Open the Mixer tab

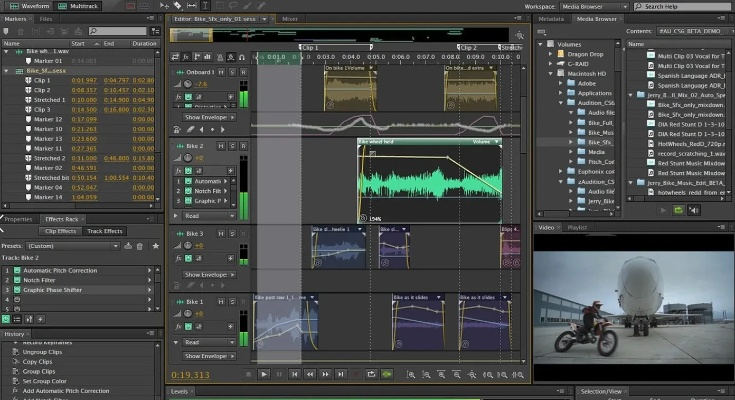tap(290, 18)
